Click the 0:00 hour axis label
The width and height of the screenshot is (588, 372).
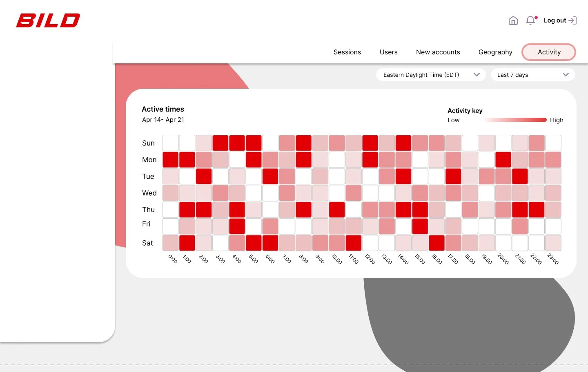(173, 259)
